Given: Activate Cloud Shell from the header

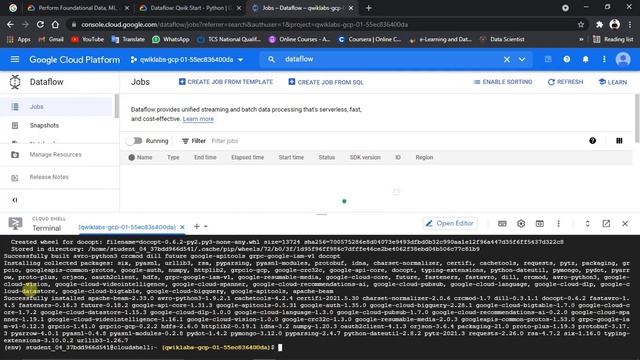Looking at the screenshot, I should tap(548, 60).
